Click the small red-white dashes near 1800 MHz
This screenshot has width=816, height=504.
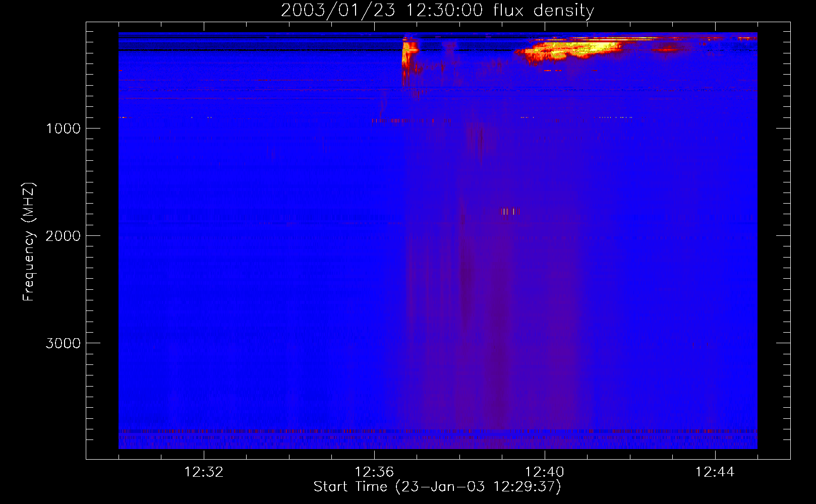point(510,212)
